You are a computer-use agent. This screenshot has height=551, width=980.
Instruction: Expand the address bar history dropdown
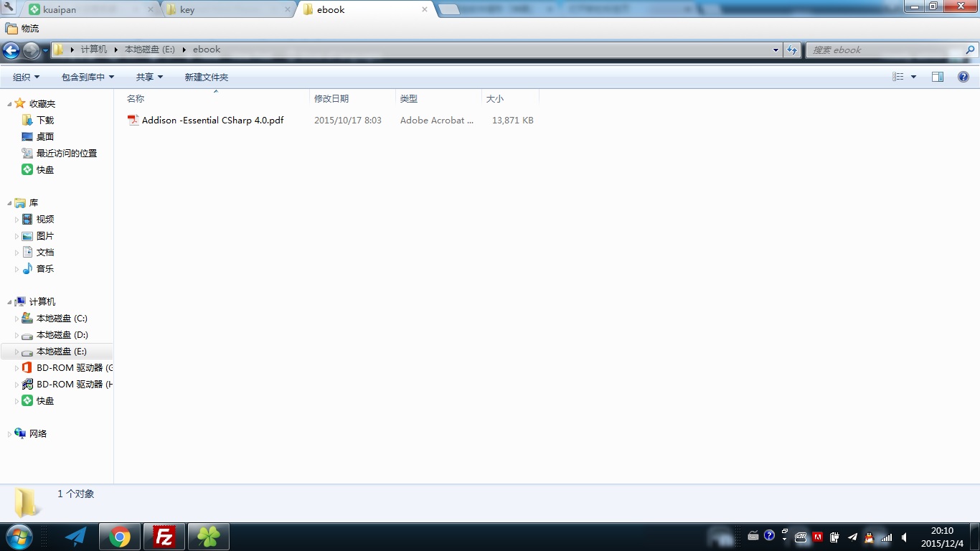click(x=776, y=50)
